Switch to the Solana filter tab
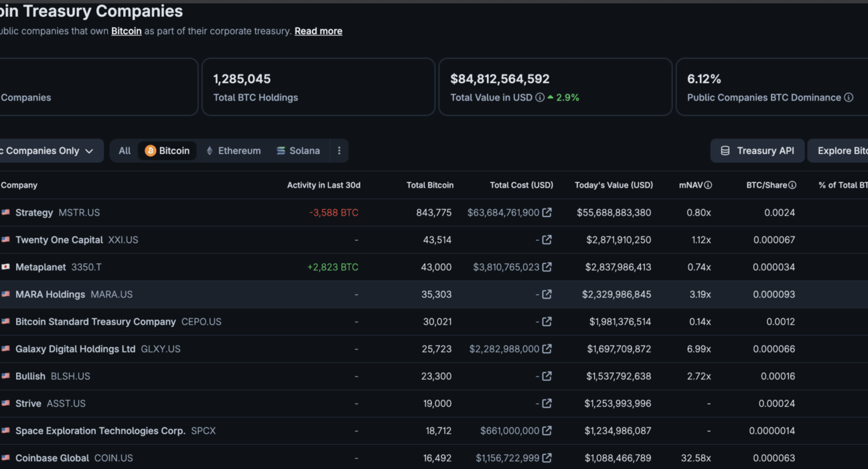868x469 pixels. point(298,151)
